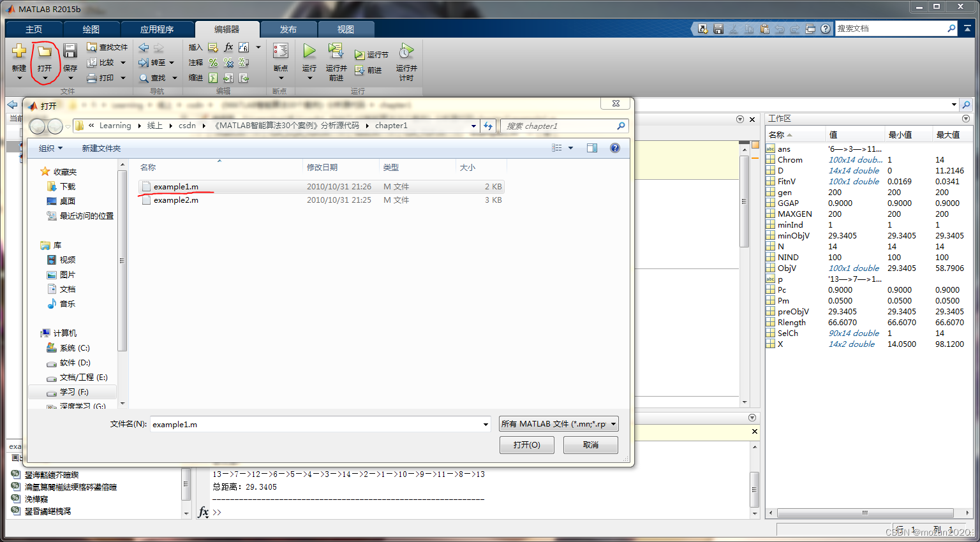This screenshot has width=980, height=542.
Task: Select Downloads (下载) in favorites
Action: pos(68,186)
